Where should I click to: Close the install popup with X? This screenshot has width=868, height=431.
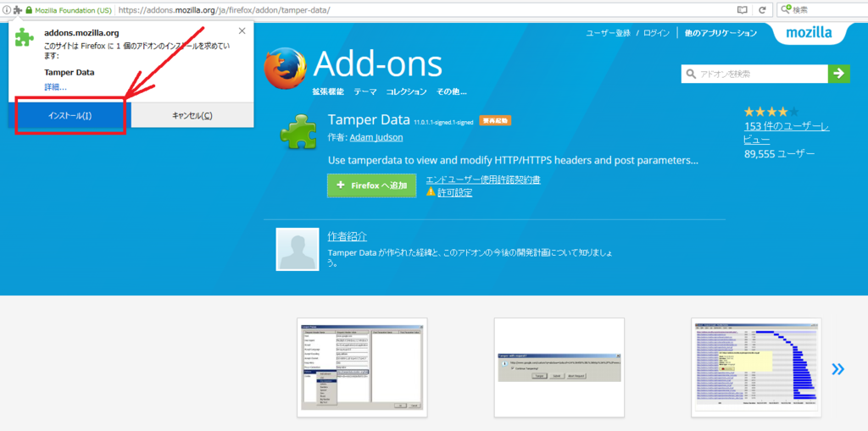[242, 31]
